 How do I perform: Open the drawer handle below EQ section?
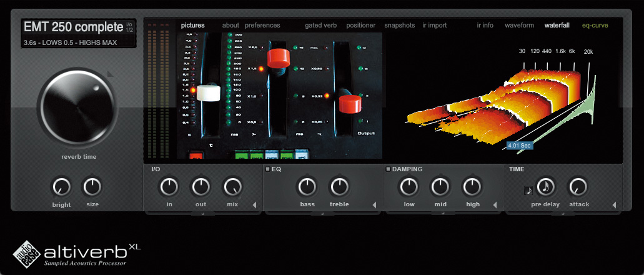(x=323, y=213)
